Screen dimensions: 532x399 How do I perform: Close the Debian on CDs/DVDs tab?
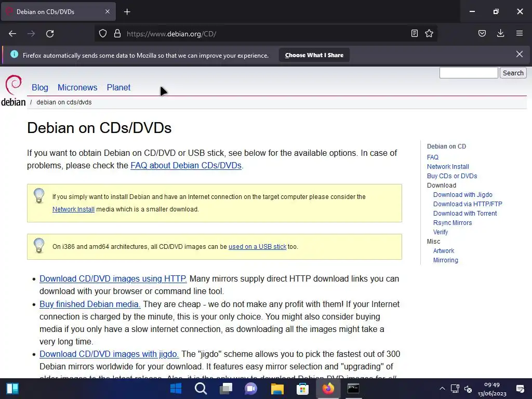click(x=108, y=11)
